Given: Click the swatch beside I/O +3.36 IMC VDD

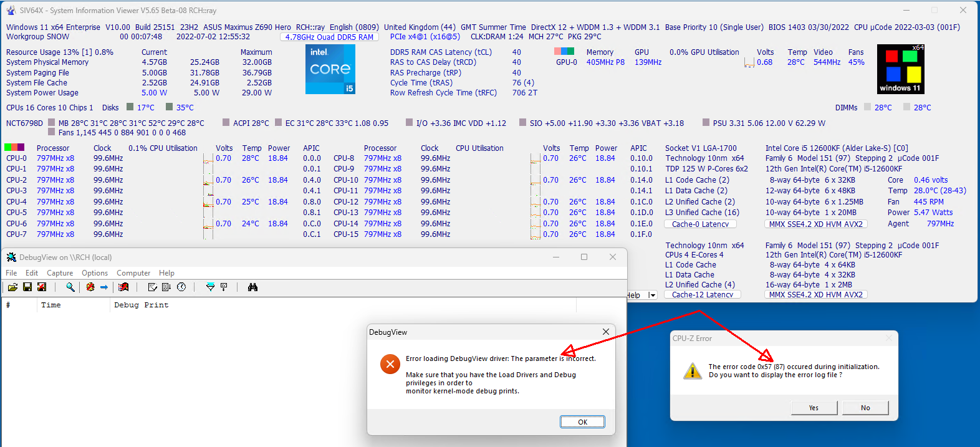Looking at the screenshot, I should coord(410,122).
